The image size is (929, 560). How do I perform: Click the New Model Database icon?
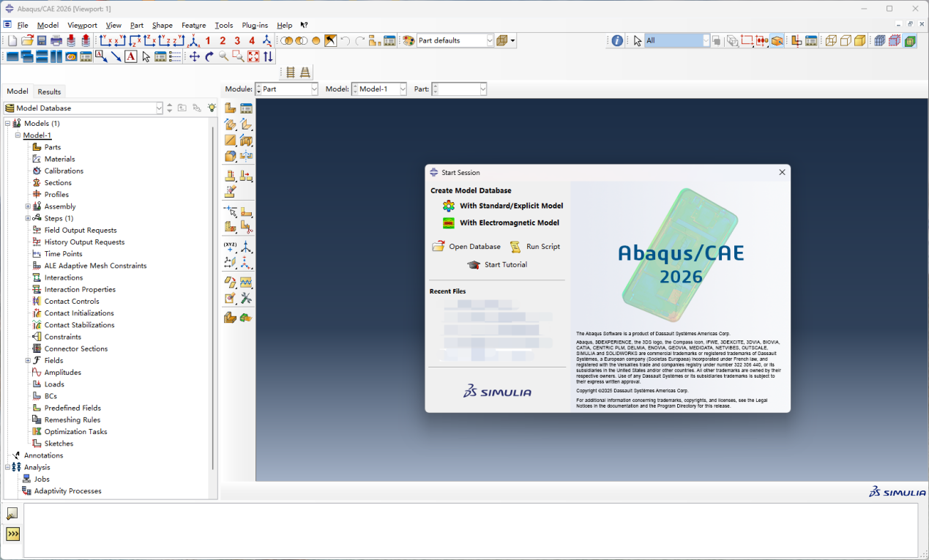tap(12, 41)
